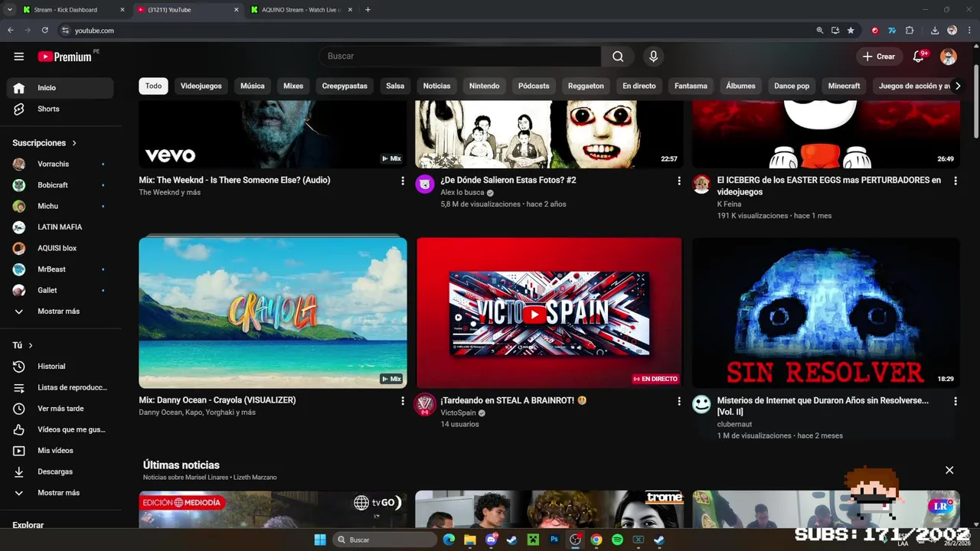This screenshot has height=551, width=980.
Task: Open options for Tardeando en STEAL A BRAINROT stream
Action: [678, 400]
